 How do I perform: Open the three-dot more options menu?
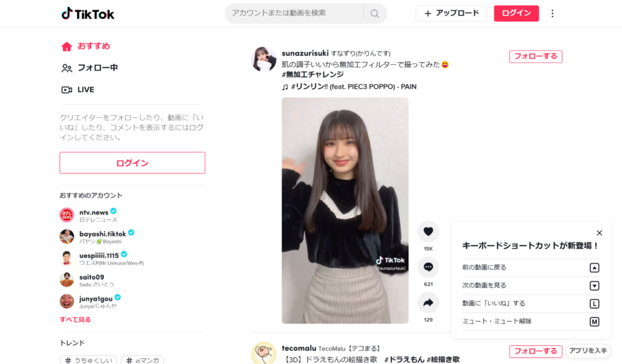tap(552, 13)
